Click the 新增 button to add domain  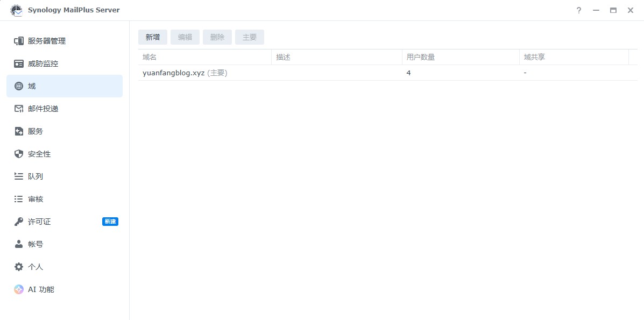click(x=152, y=37)
